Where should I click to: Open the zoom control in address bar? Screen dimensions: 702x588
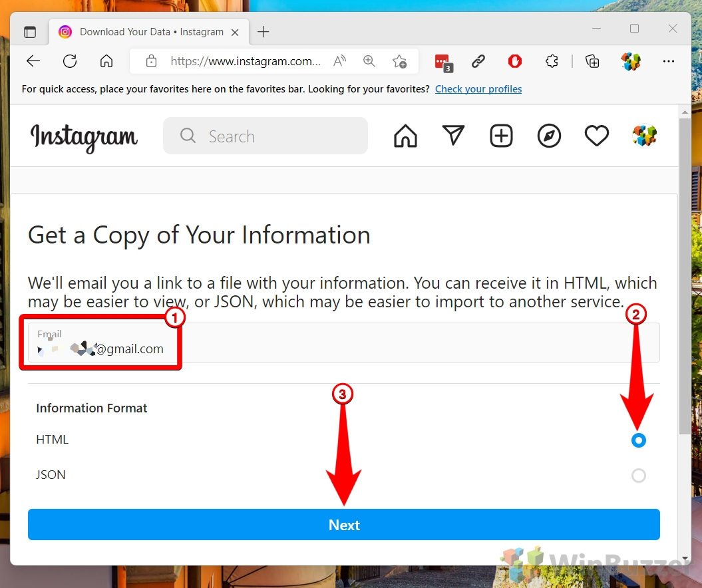pyautogui.click(x=369, y=61)
